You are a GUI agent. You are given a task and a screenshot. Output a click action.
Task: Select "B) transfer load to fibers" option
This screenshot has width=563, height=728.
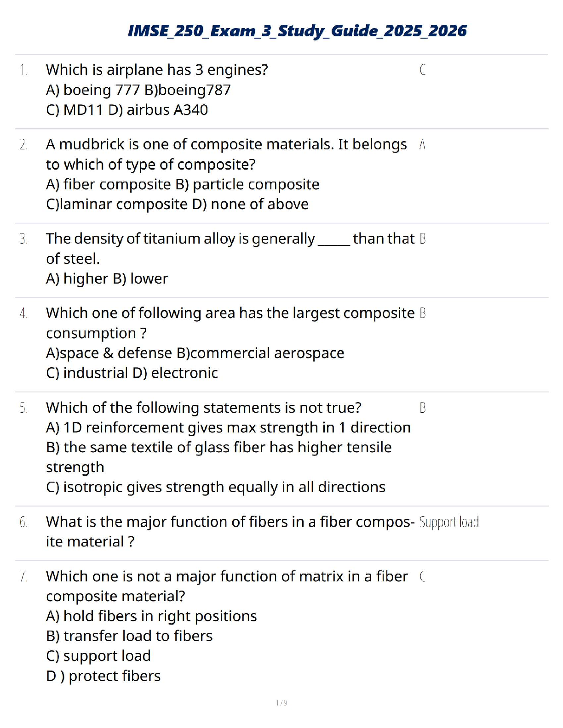tap(129, 636)
